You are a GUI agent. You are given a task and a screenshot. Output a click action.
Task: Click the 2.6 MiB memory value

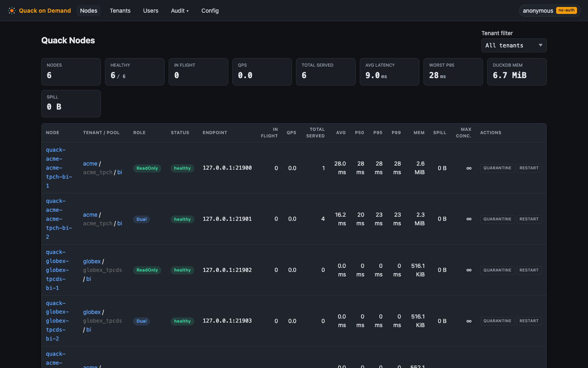tap(420, 168)
